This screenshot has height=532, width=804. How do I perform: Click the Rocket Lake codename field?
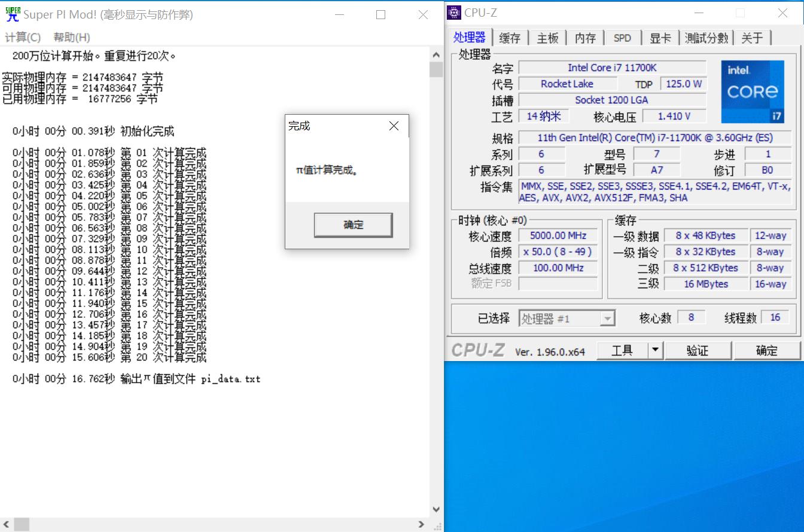click(x=567, y=84)
